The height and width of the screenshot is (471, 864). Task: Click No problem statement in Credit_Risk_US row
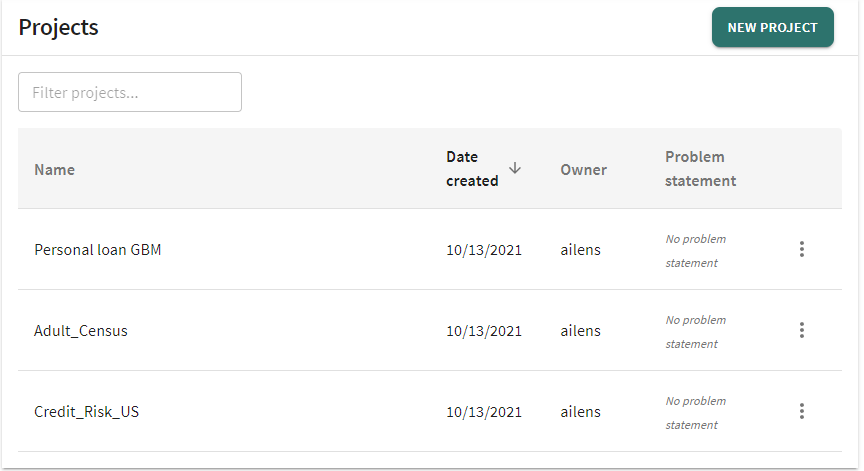point(695,413)
